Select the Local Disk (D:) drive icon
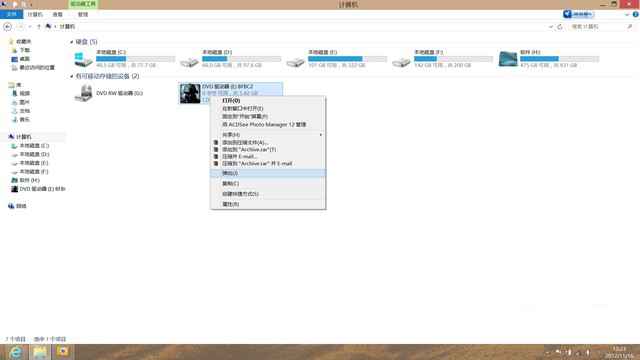This screenshot has width=640, height=360. pyautogui.click(x=189, y=62)
